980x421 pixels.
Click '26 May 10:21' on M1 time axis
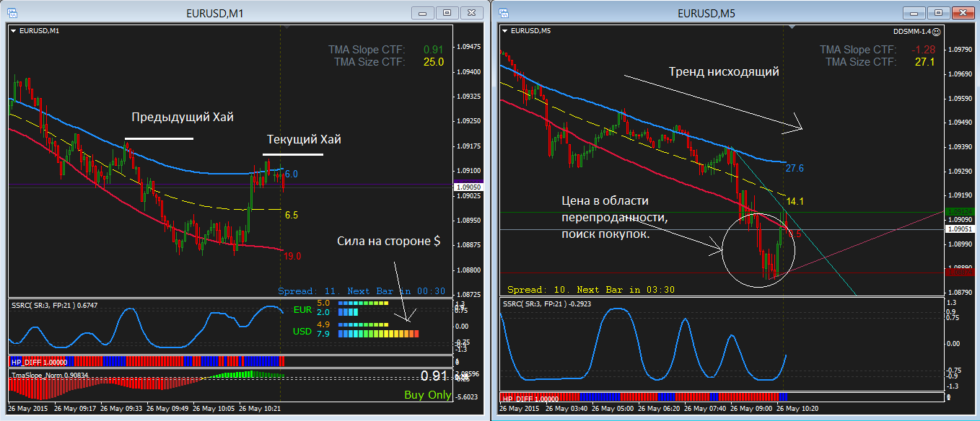261,409
